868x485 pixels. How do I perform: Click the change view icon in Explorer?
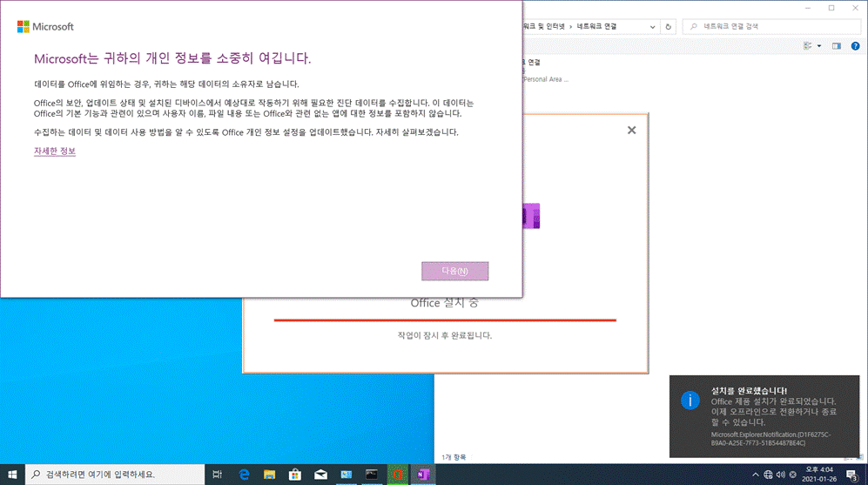(x=808, y=46)
